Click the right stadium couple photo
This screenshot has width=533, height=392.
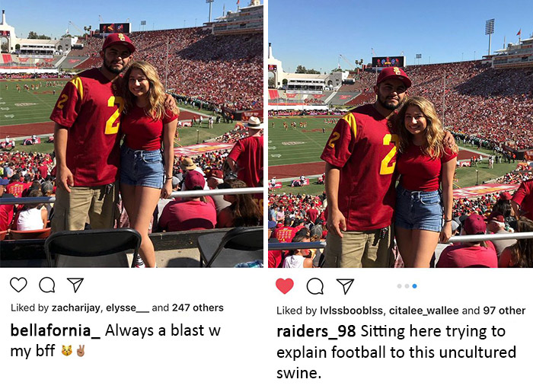click(401, 134)
